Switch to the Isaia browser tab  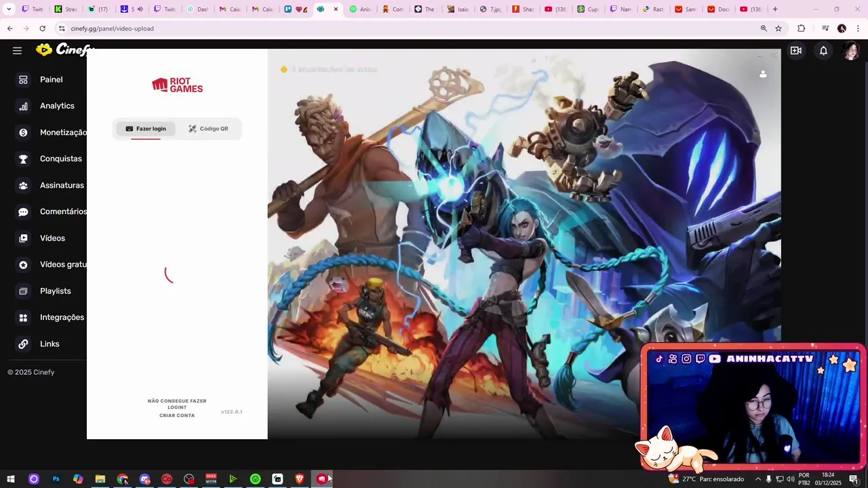click(458, 9)
